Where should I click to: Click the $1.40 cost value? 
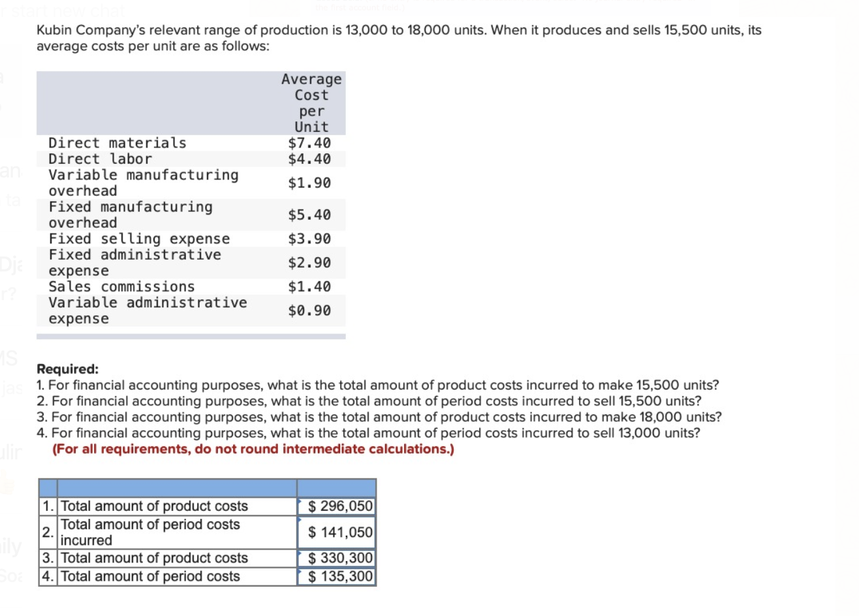tap(309, 286)
